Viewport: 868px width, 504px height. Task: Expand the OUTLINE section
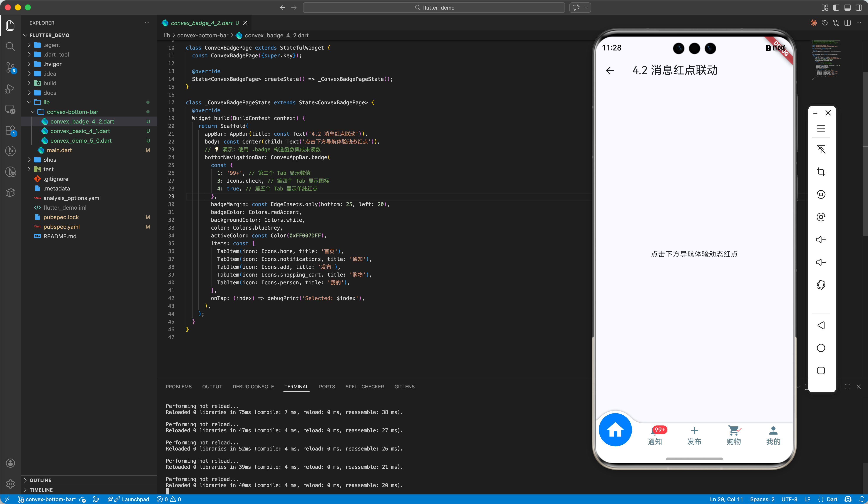[40, 480]
